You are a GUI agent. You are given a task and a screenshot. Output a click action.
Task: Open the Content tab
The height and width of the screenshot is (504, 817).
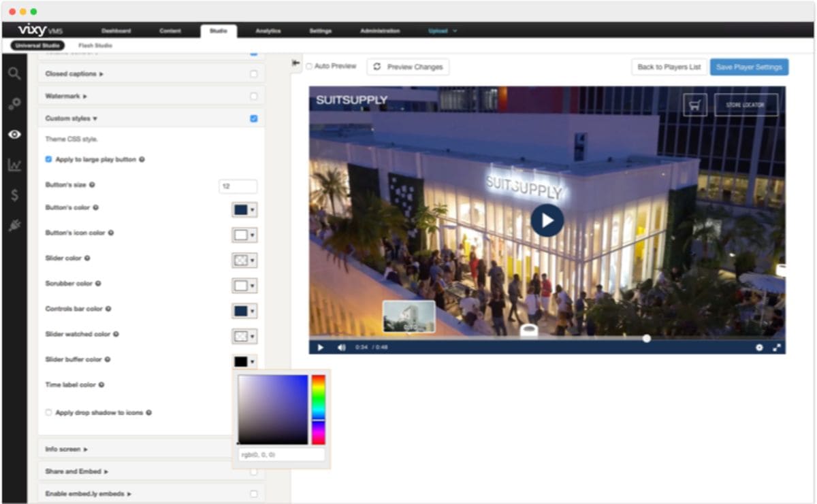tap(170, 31)
